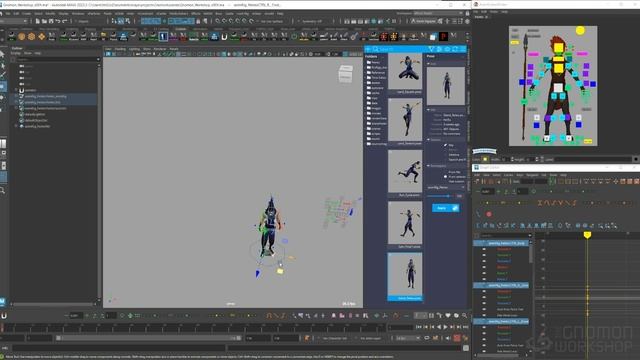Toggle pin icon for Rotate Z curve
Screen dimensions: 640x360
click(484, 279)
